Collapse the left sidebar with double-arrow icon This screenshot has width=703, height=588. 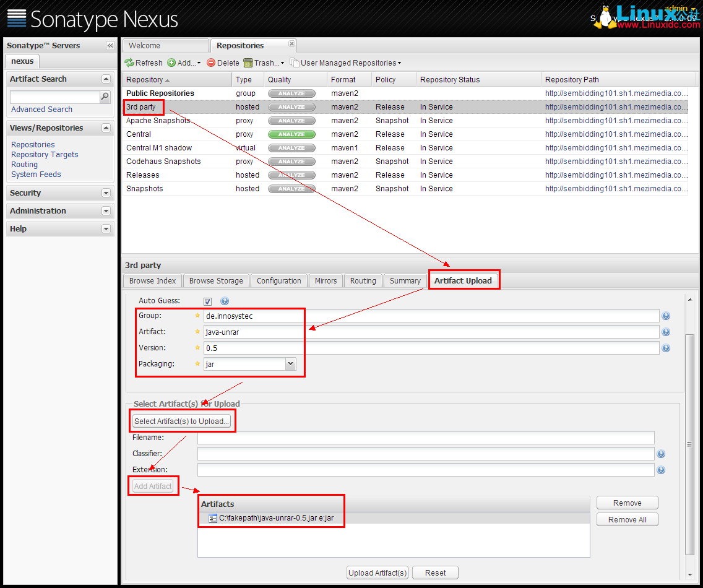[x=110, y=45]
